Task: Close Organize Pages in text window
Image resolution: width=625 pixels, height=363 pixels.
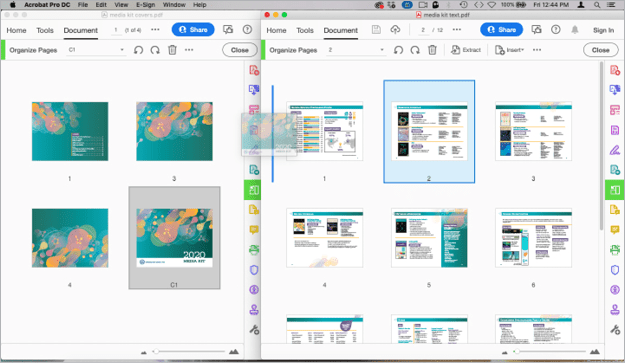Action: 601,50
